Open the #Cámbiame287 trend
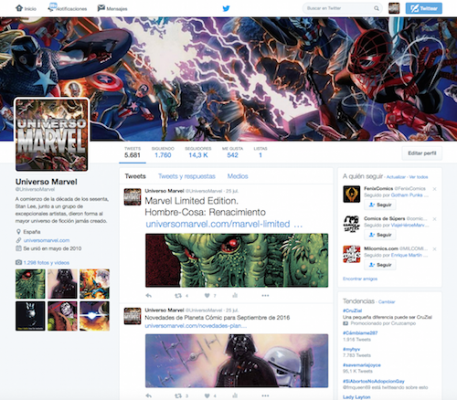This screenshot has height=400, width=457. [x=360, y=333]
